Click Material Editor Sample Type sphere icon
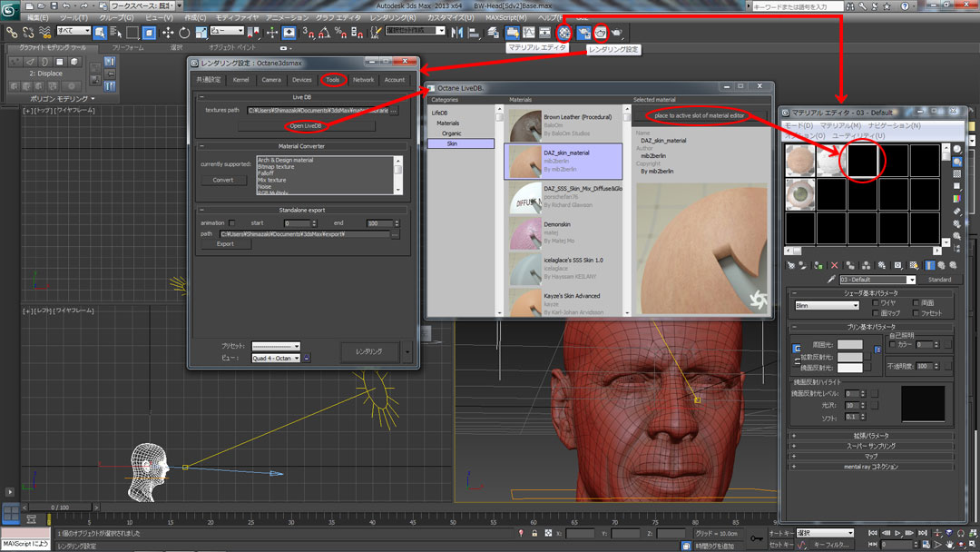This screenshot has height=552, width=980. 957,149
